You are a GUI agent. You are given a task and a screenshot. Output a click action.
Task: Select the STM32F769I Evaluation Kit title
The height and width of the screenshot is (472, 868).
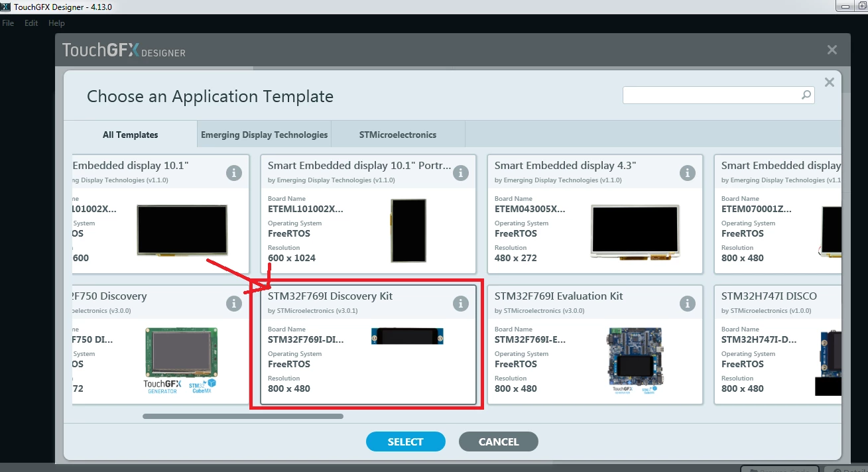(x=559, y=296)
